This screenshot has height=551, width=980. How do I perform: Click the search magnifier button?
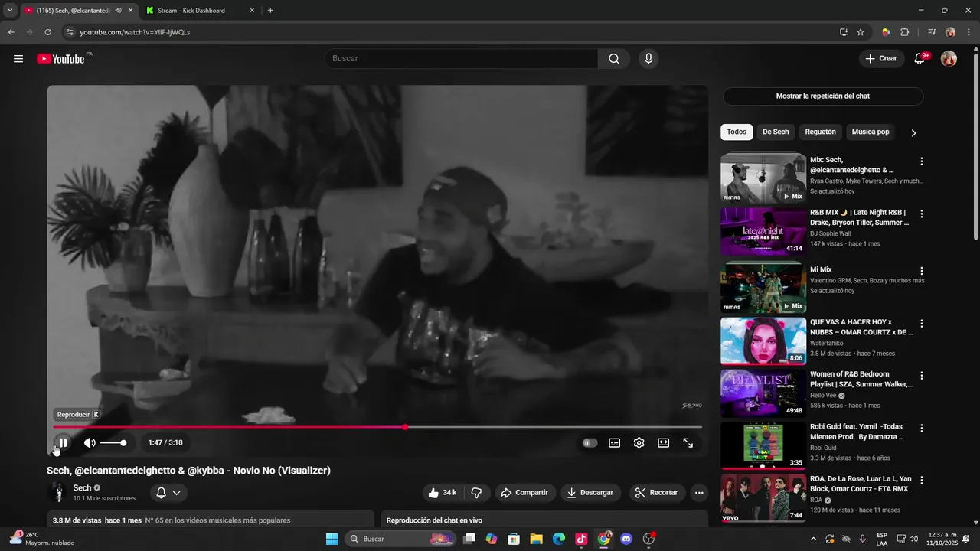coord(614,59)
